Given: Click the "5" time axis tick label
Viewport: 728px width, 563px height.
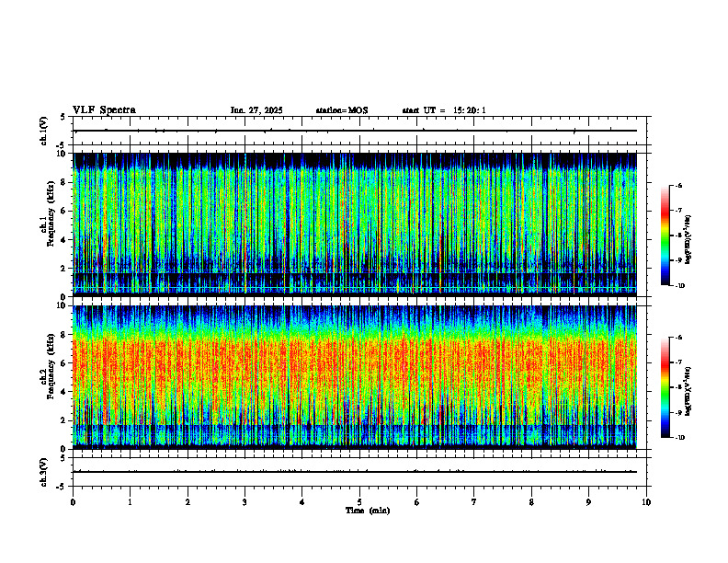Looking at the screenshot, I should pos(359,502).
